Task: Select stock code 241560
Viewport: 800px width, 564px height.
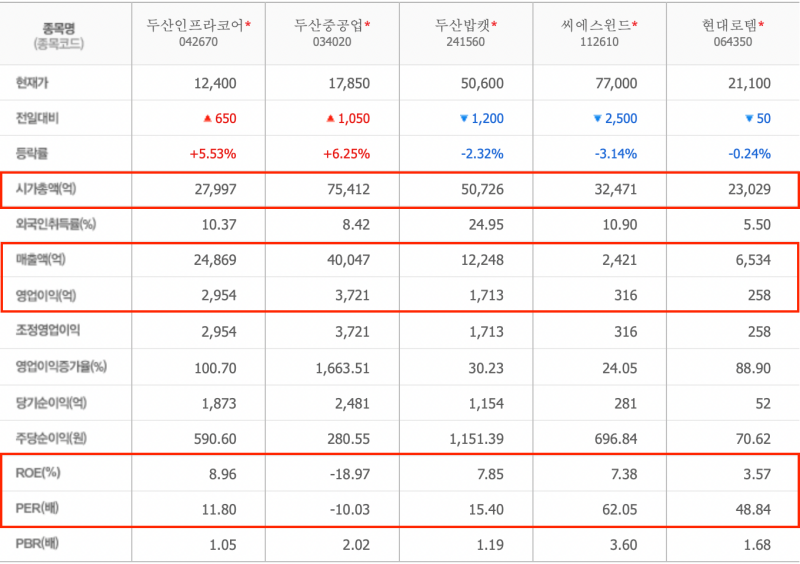Action: (466, 42)
